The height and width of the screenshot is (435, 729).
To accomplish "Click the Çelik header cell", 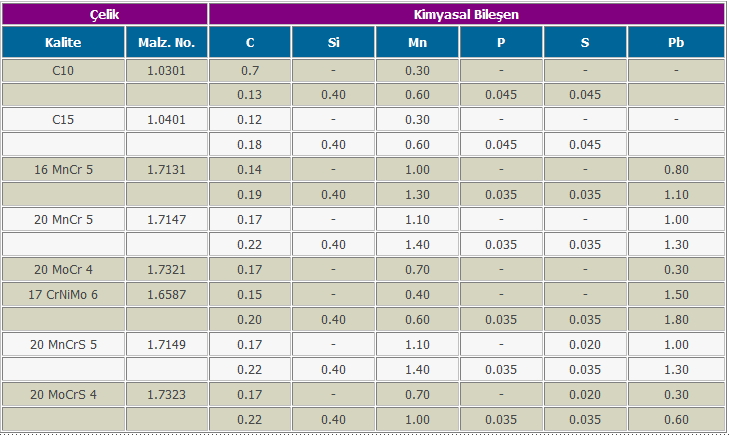I will (x=104, y=14).
